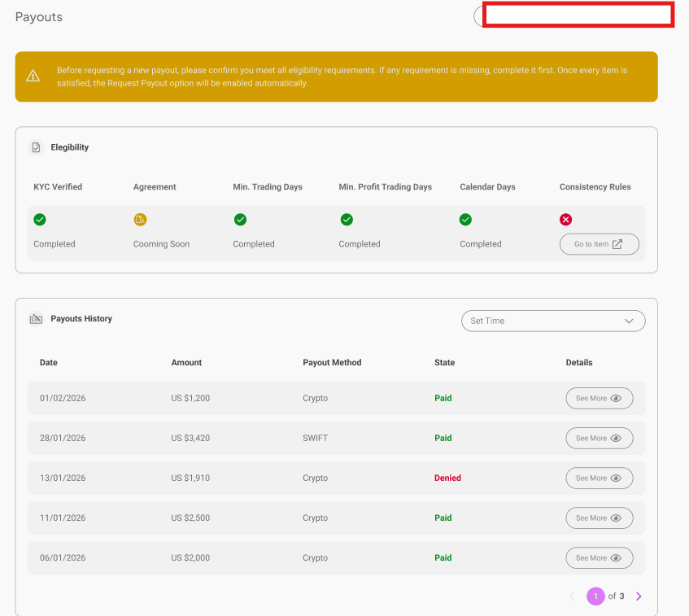Viewport: 689px width, 616px height.
Task: View details for 01/02/2026 payout
Action: click(599, 399)
